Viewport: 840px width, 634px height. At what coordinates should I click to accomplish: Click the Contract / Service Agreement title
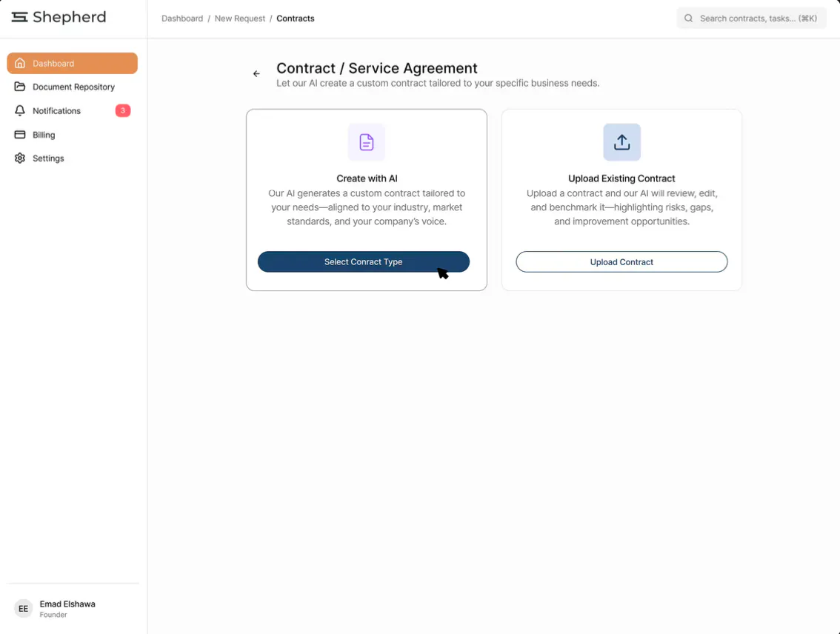click(x=376, y=68)
